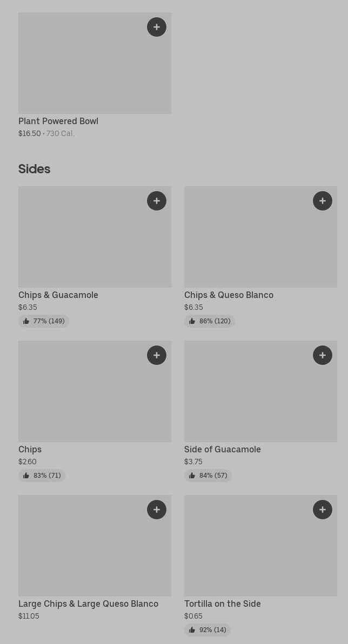Add Side of Guacamole to cart

[323, 355]
